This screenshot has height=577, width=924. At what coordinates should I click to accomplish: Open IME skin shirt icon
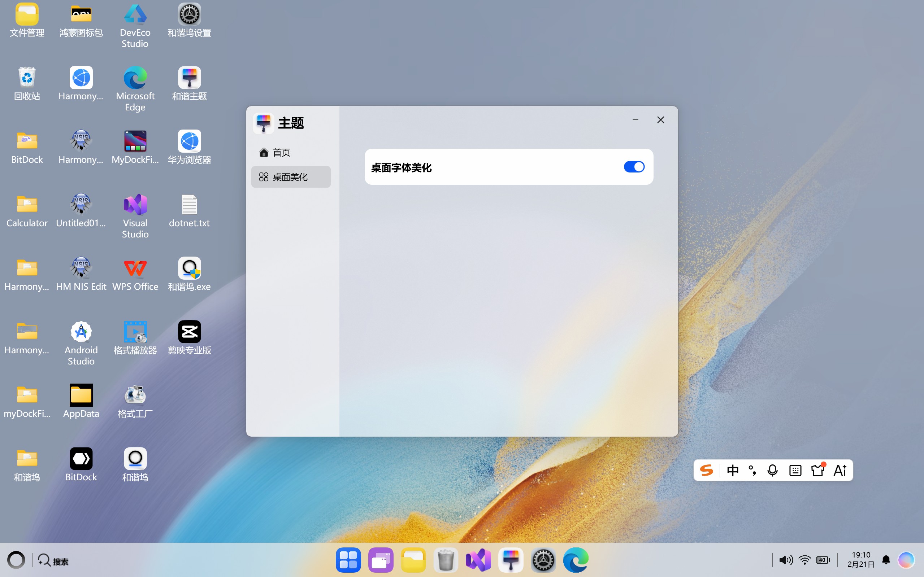pos(818,470)
